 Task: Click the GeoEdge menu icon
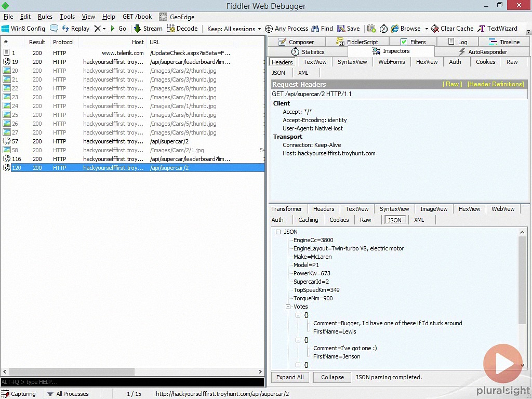click(163, 17)
